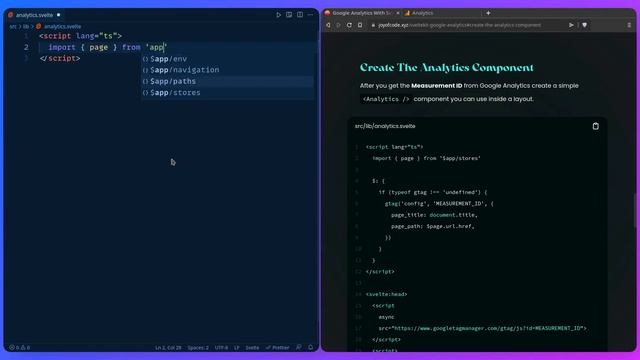Click the namespace icon beside $app/paths
Screen dimensions: 640x360
(145, 82)
